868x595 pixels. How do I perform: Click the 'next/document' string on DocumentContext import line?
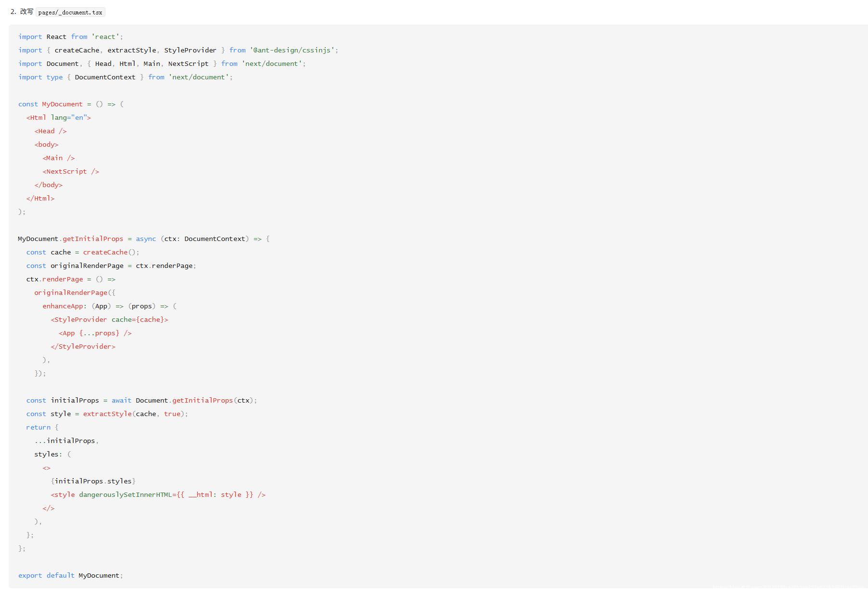199,77
